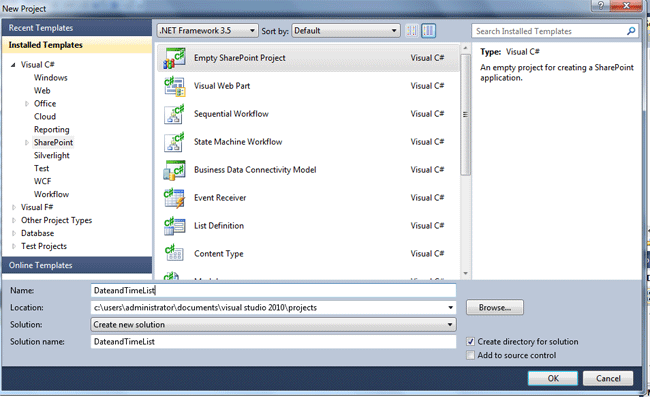650x397 pixels.
Task: Enable Add to source control checkbox
Action: click(471, 355)
